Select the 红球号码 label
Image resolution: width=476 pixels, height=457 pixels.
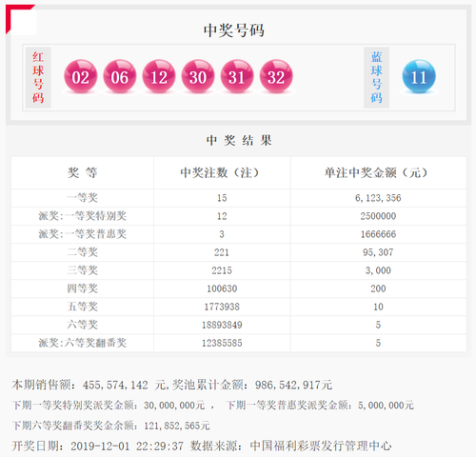pyautogui.click(x=38, y=77)
